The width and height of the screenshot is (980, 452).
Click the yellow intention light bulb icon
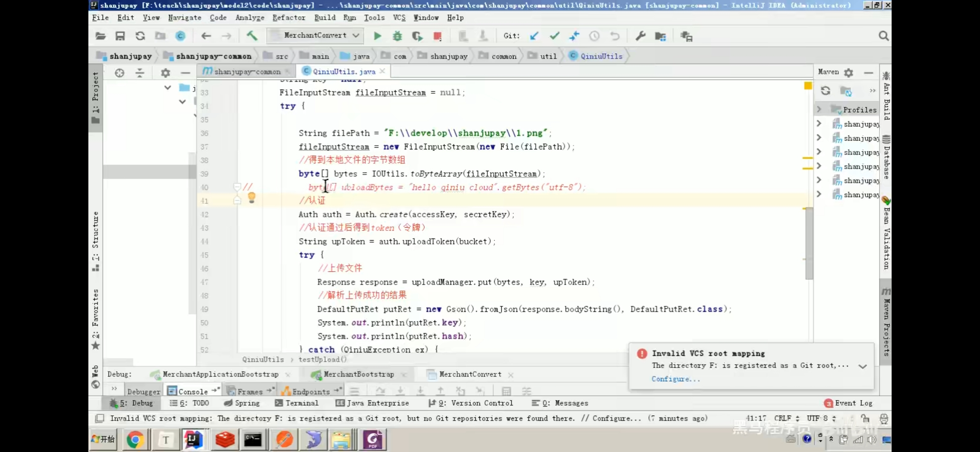click(x=251, y=198)
